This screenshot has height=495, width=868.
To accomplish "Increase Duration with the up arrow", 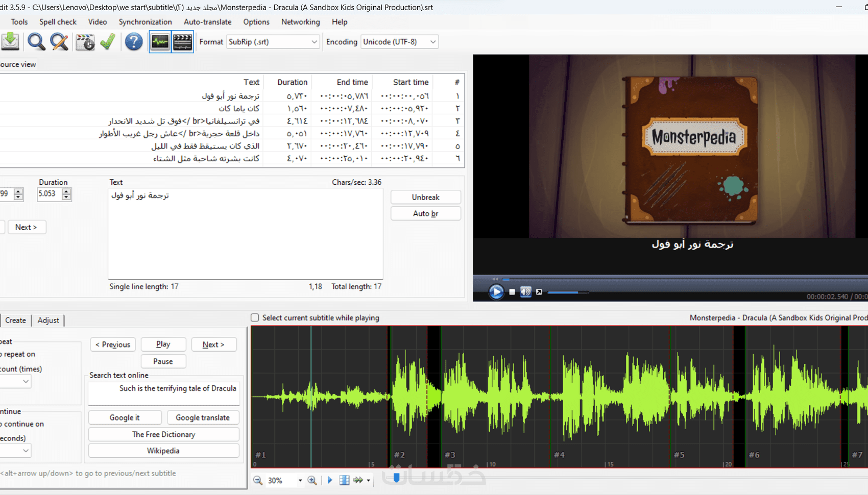I will (x=66, y=191).
